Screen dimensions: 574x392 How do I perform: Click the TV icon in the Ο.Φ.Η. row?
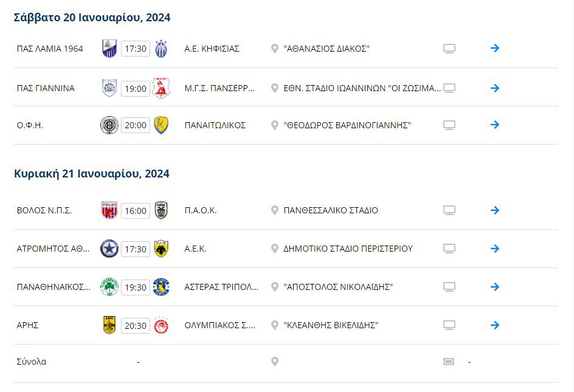[449, 125]
